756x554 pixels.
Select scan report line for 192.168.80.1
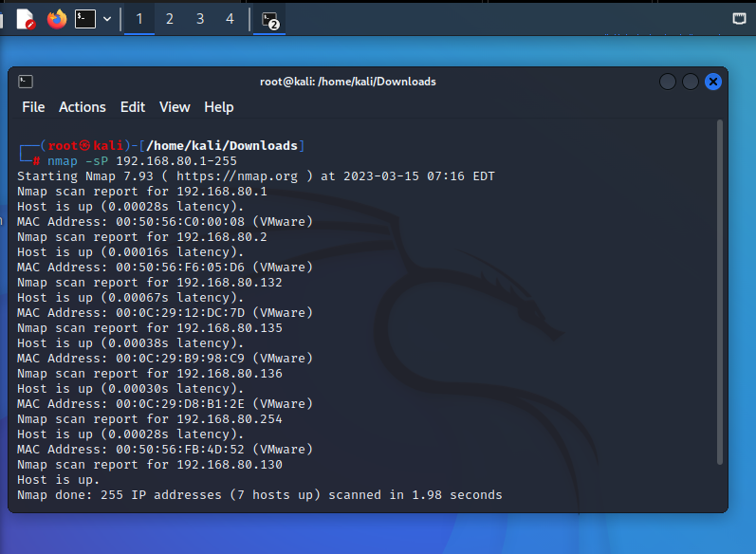point(142,192)
